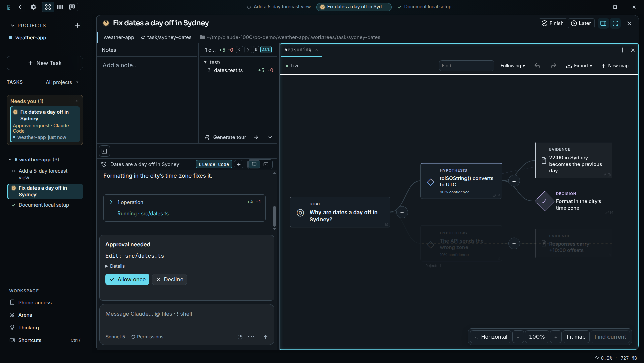Click the Finish button

coord(553,23)
